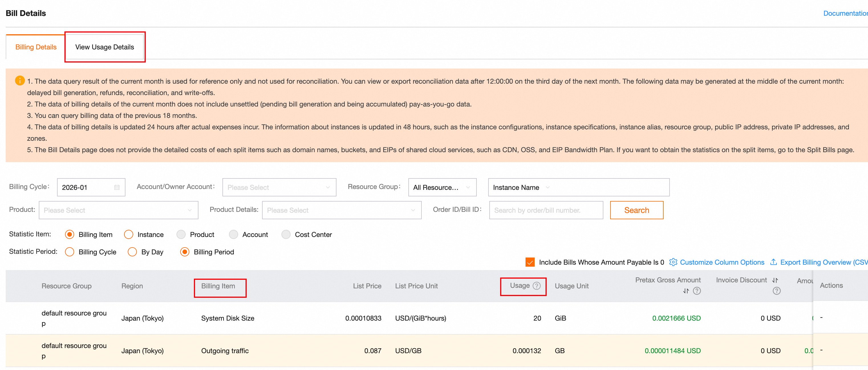Click the export upload icon
Viewport: 868px width, 370px height.
[x=774, y=262]
